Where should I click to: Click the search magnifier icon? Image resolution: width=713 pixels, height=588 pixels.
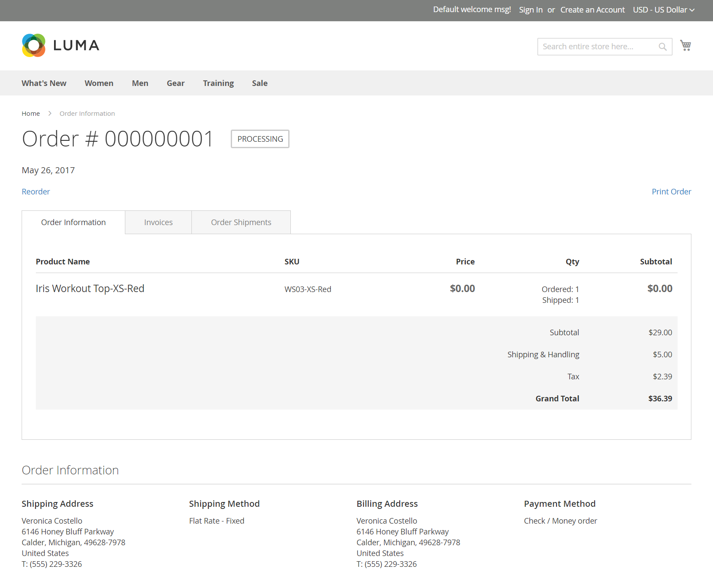click(x=662, y=47)
